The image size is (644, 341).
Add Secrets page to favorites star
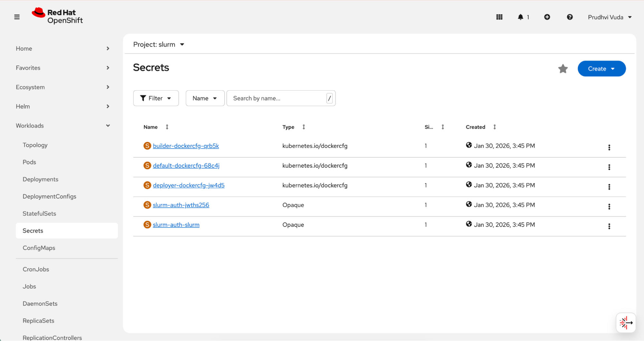coord(563,69)
